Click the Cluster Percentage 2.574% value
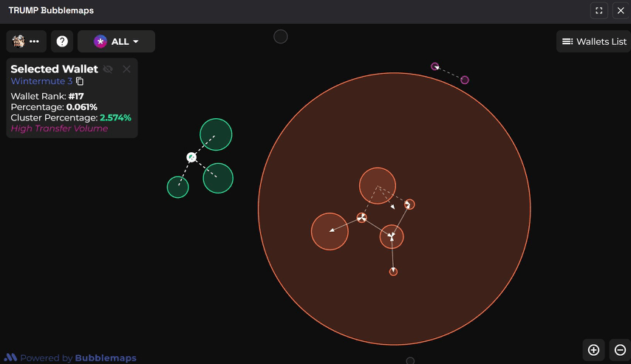631x364 pixels. 115,118
